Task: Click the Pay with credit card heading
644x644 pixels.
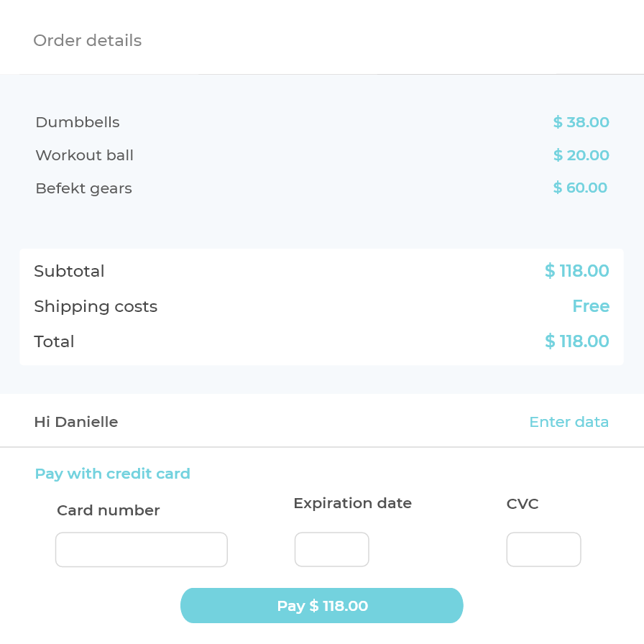Action: [x=113, y=474]
